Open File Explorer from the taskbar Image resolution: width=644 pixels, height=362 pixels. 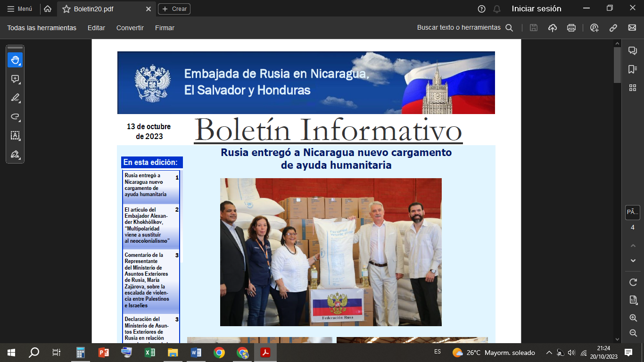pyautogui.click(x=173, y=353)
